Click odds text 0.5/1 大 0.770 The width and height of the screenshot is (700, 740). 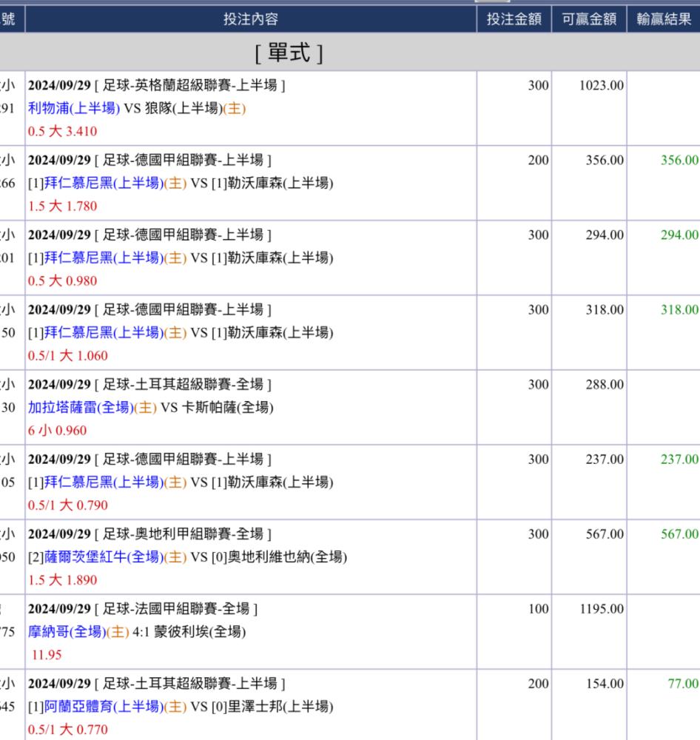click(x=67, y=730)
